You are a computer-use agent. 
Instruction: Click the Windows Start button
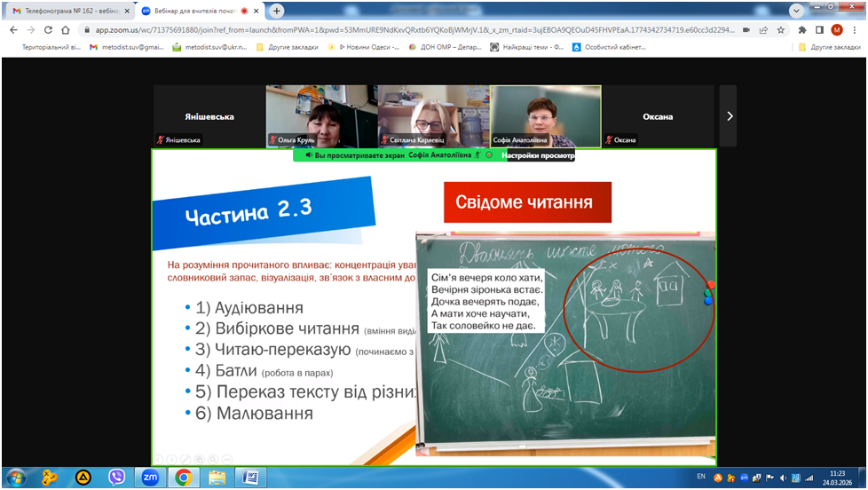coord(17,478)
